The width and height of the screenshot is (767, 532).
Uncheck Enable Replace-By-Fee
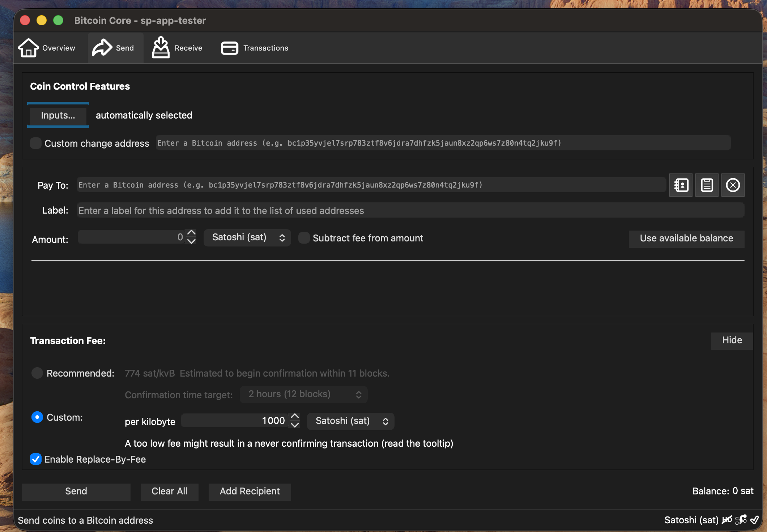tap(36, 459)
